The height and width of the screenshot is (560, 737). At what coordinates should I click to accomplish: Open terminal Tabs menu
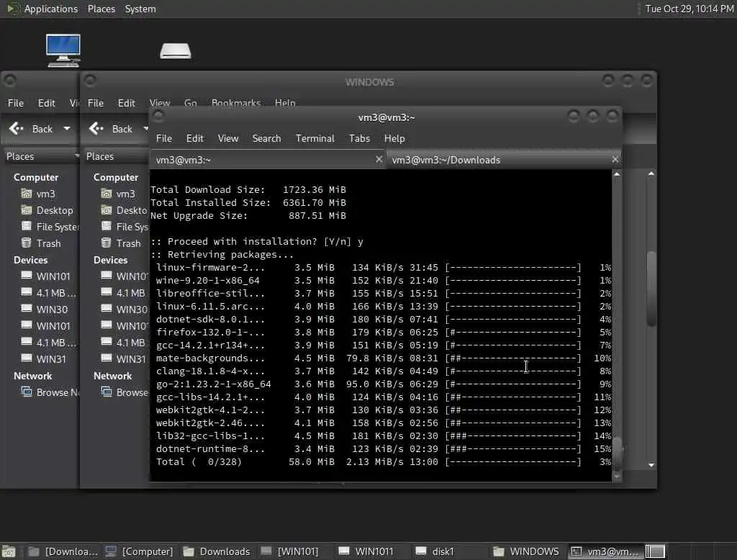pos(359,138)
